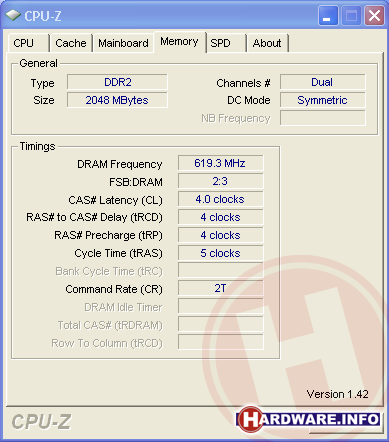This screenshot has width=389, height=442.
Task: Click CAS# Latency value 4.0 clocks
Action: coord(220,199)
